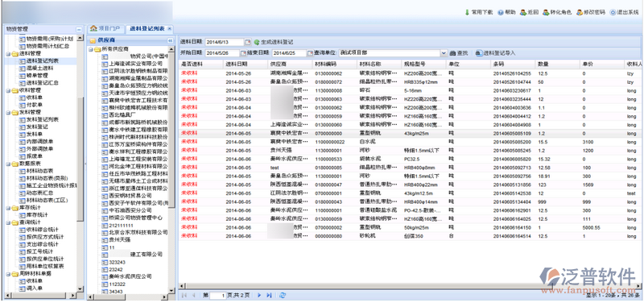Screen dimensions: 644x303
Task: Click 进料登记导入 import button
Action: pos(496,53)
